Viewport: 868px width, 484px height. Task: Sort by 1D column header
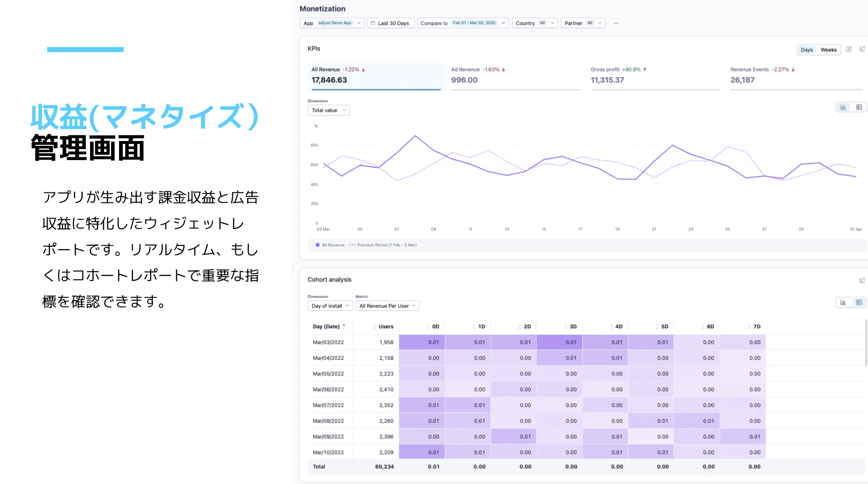479,326
